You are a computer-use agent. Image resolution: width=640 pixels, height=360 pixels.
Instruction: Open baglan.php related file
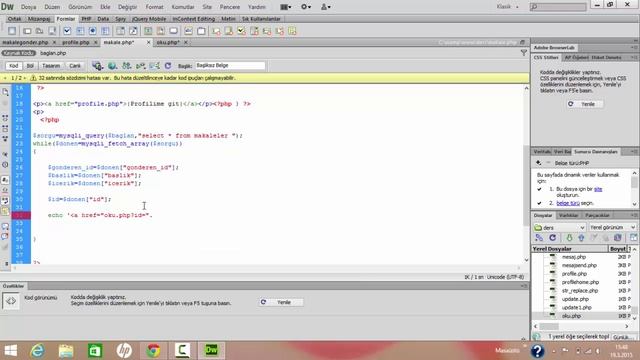[53, 53]
